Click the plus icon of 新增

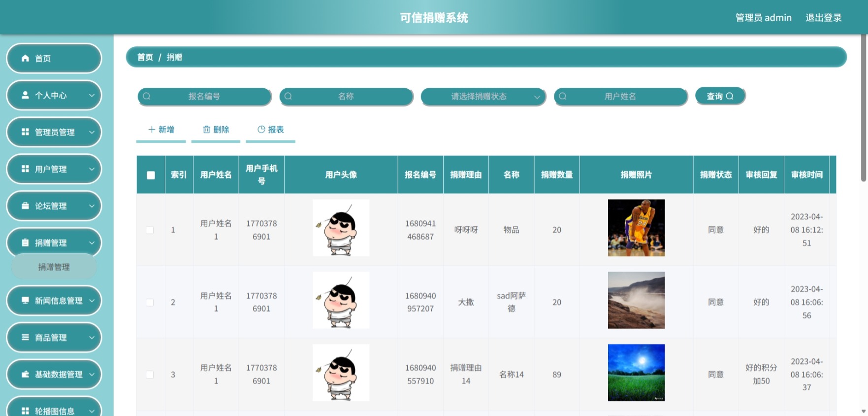click(x=152, y=130)
